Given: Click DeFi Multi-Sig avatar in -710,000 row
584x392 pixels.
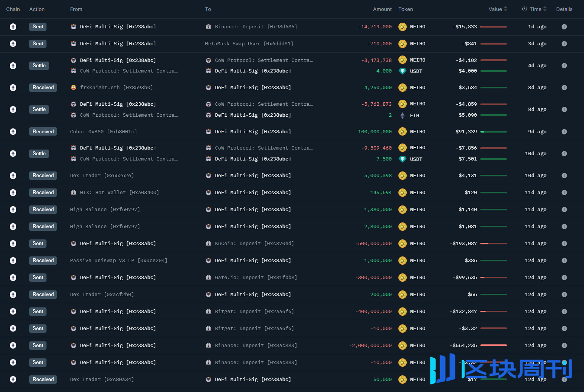Looking at the screenshot, I should [73, 44].
